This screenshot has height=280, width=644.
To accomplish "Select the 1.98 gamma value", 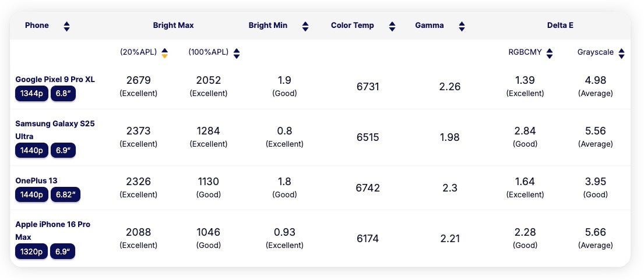I will (450, 137).
